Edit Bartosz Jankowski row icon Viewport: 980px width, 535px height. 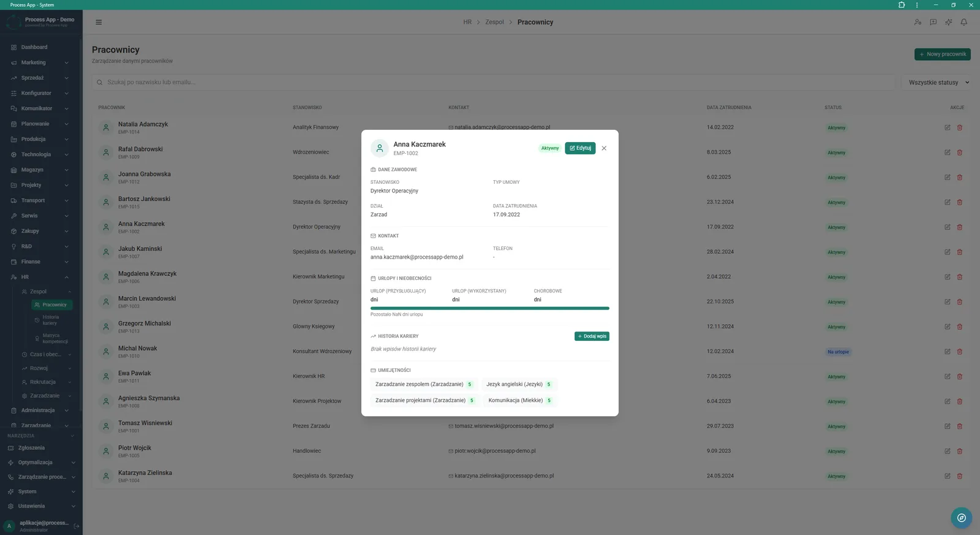click(x=948, y=202)
